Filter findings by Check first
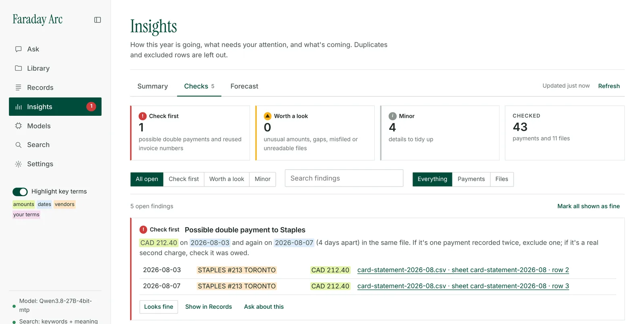This screenshot has height=324, width=644. [x=184, y=179]
